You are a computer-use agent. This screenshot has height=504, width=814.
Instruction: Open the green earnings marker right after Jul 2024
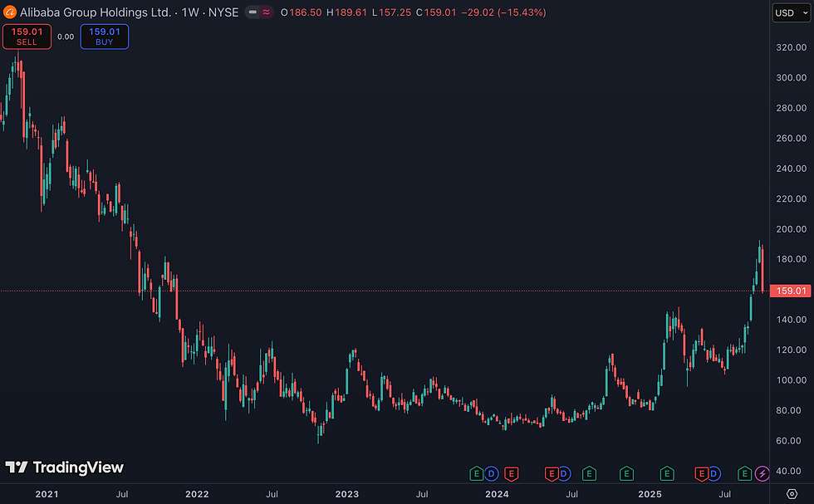point(589,473)
